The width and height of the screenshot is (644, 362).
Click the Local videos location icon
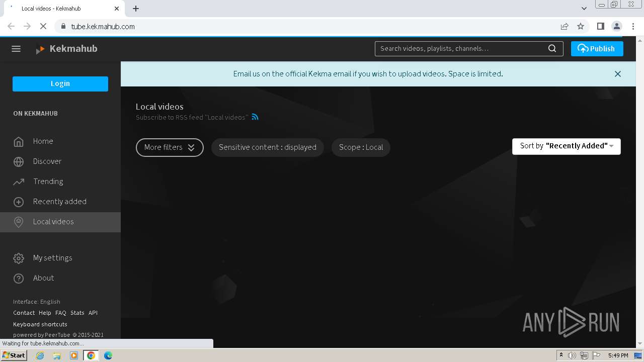pyautogui.click(x=19, y=222)
